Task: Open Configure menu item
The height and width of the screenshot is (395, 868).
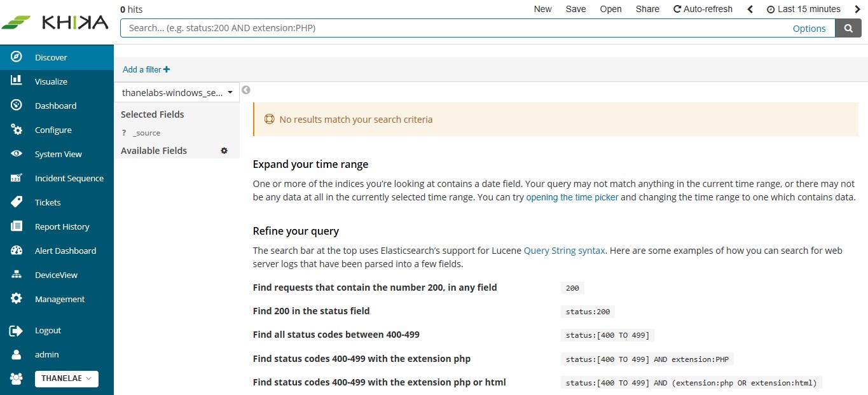Action: 57,130
